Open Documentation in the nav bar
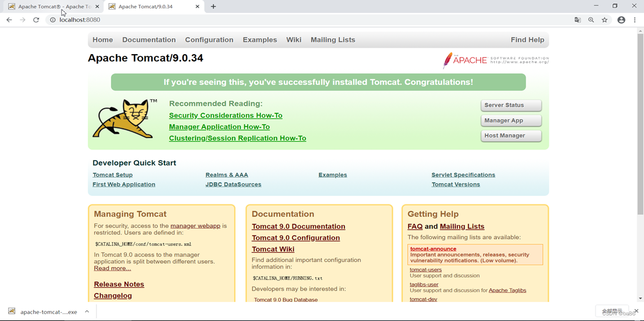This screenshot has height=321, width=644. pyautogui.click(x=149, y=40)
